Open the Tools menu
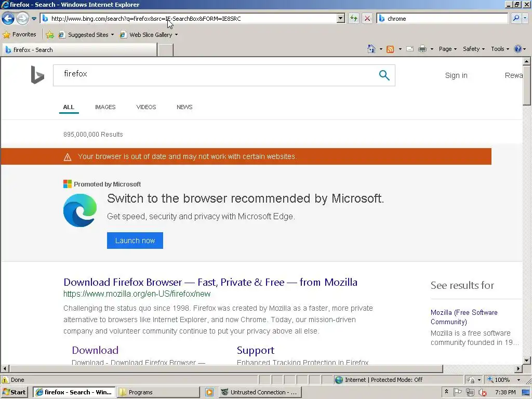The height and width of the screenshot is (399, 532). tap(500, 49)
